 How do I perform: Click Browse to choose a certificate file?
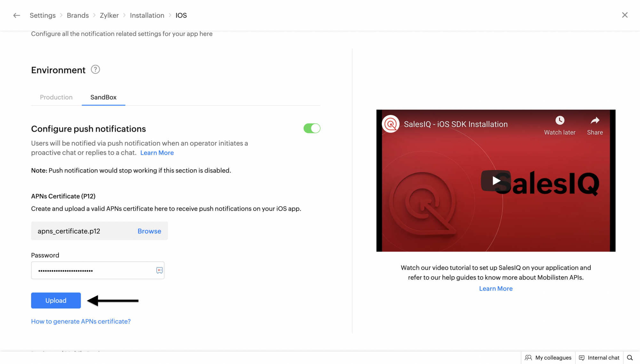(149, 231)
